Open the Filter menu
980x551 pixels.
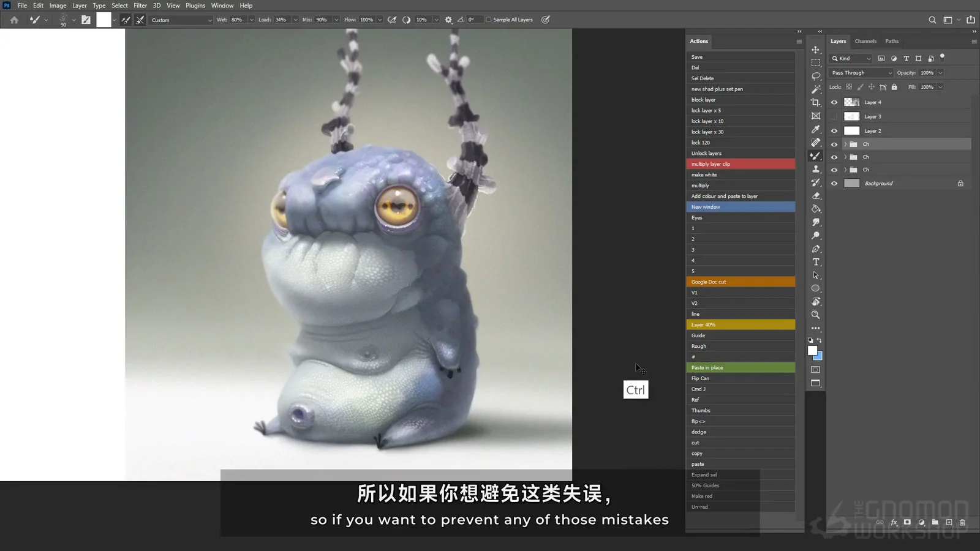pyautogui.click(x=140, y=6)
